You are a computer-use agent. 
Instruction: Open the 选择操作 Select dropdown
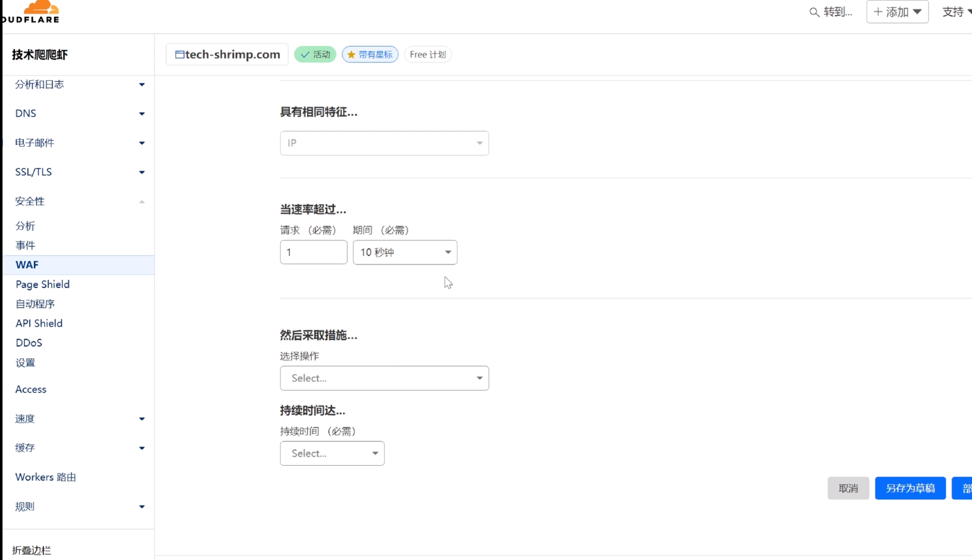(x=384, y=378)
